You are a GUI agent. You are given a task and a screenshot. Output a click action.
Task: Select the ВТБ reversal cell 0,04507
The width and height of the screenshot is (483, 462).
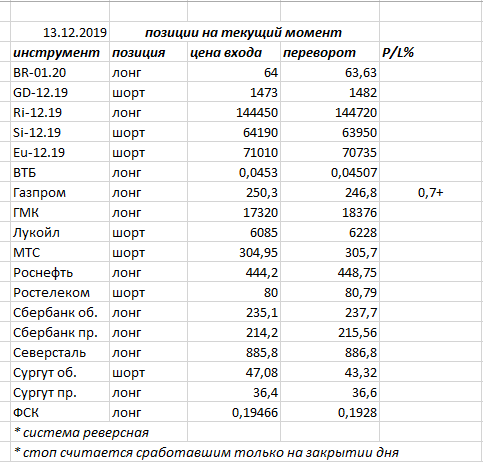tap(330, 172)
